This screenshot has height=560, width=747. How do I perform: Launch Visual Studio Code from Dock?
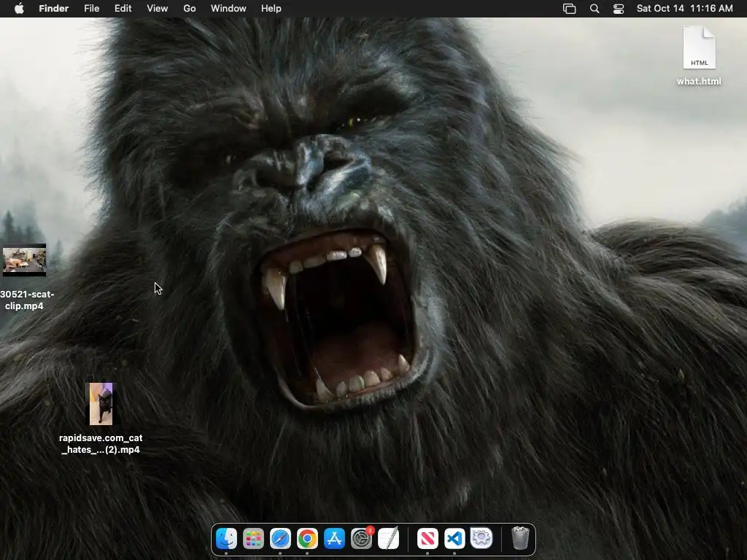(x=454, y=539)
